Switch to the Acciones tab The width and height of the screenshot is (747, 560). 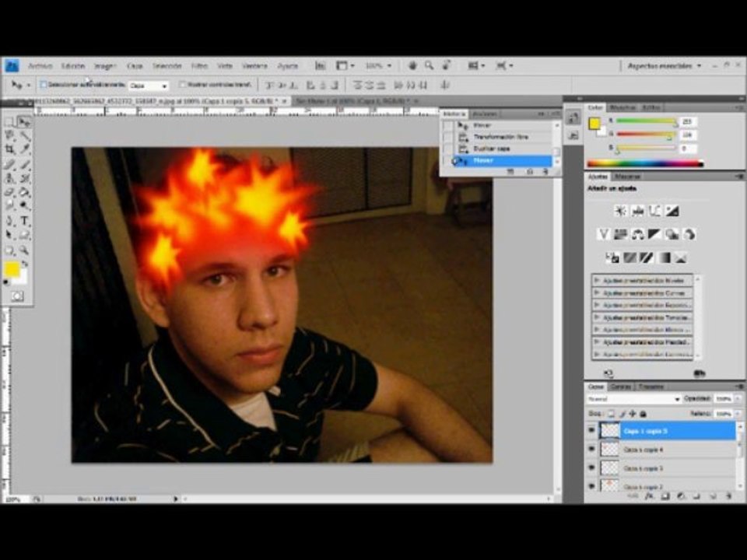point(485,114)
